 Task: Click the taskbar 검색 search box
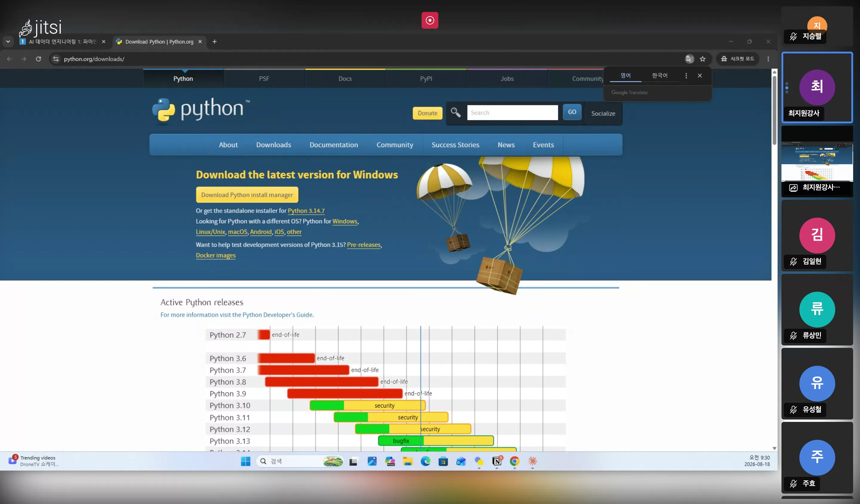(300, 462)
